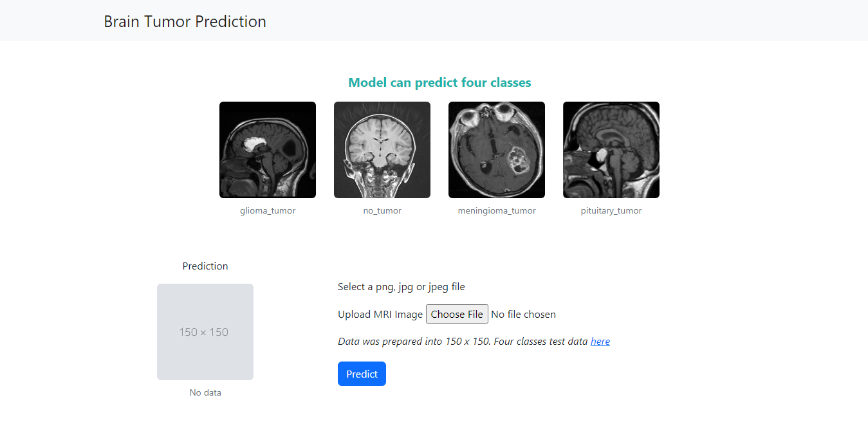Click the 'Select a png, jpg or jpeg file' text
The image size is (868, 440).
tap(401, 286)
